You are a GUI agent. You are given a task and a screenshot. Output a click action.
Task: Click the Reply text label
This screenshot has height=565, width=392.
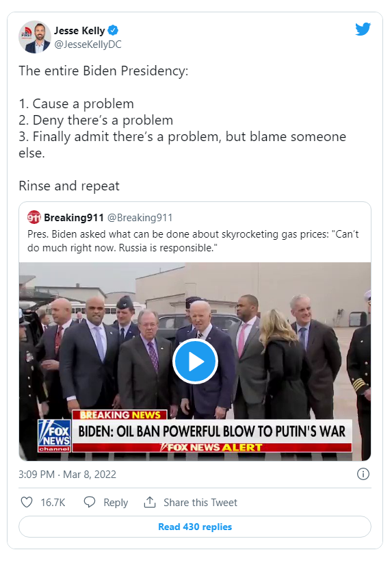point(116,502)
